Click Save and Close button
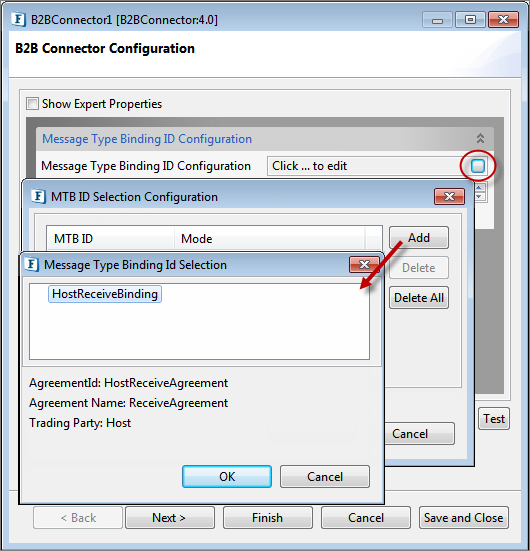This screenshot has height=551, width=530. point(464,518)
